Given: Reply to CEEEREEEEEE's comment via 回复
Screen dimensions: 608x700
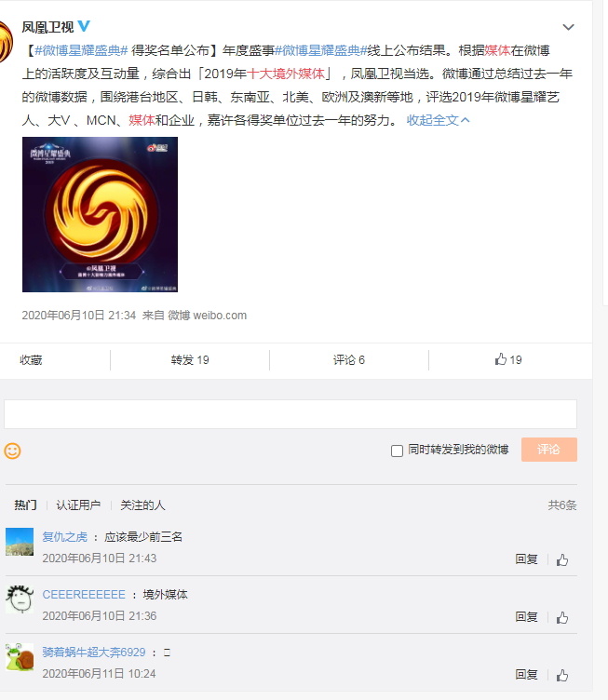Looking at the screenshot, I should (526, 617).
